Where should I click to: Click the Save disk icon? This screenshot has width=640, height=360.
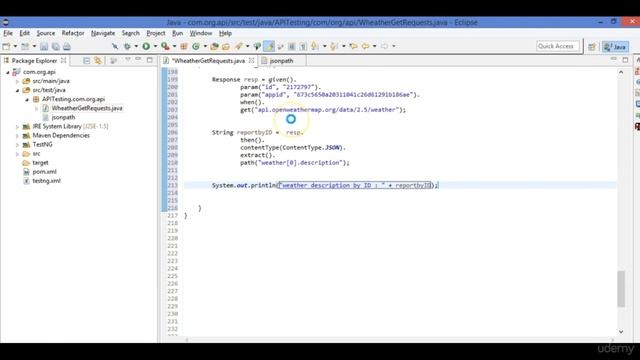coord(44,47)
